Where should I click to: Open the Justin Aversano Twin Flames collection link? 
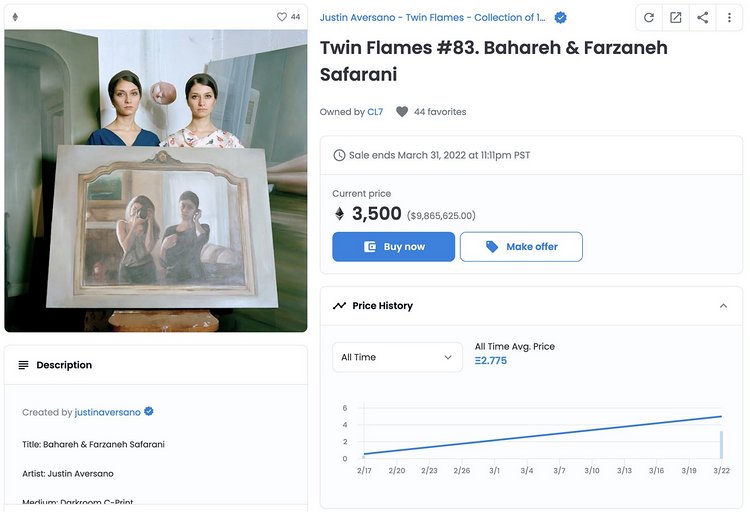click(432, 18)
